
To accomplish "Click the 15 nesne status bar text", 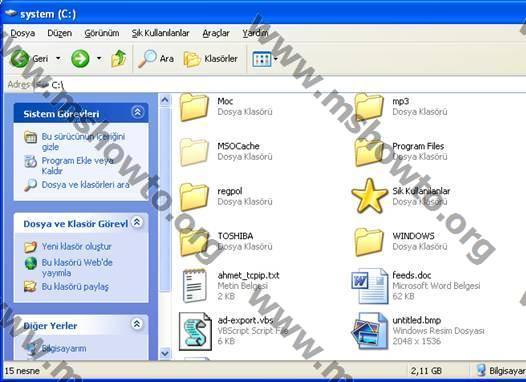I will pyautogui.click(x=22, y=371).
